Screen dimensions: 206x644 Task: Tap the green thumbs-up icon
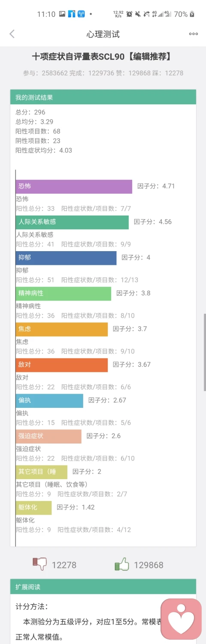coord(122,564)
